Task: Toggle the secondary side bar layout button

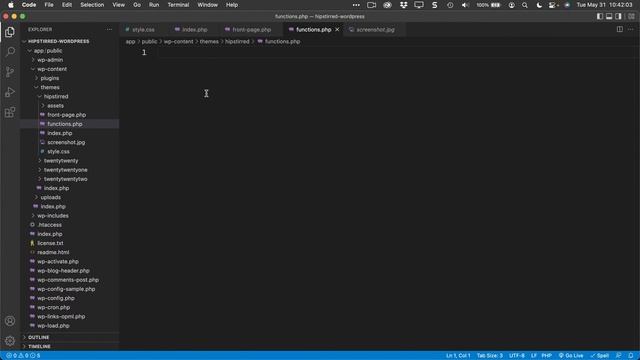Action: coord(618,16)
